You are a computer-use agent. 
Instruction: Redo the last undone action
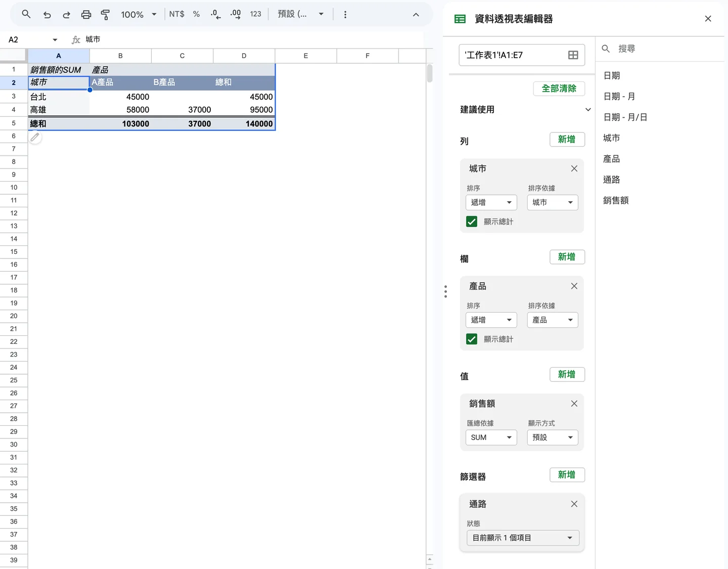pyautogui.click(x=66, y=15)
